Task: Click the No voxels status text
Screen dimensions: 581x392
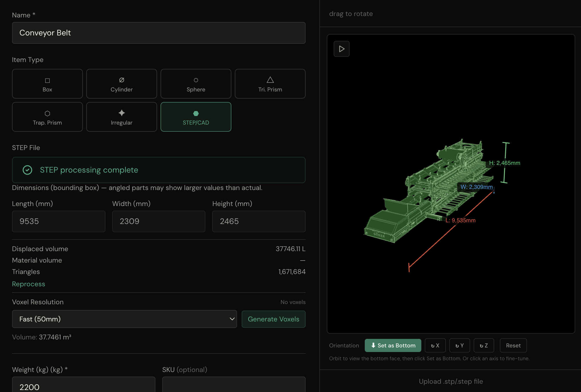Action: 293,302
